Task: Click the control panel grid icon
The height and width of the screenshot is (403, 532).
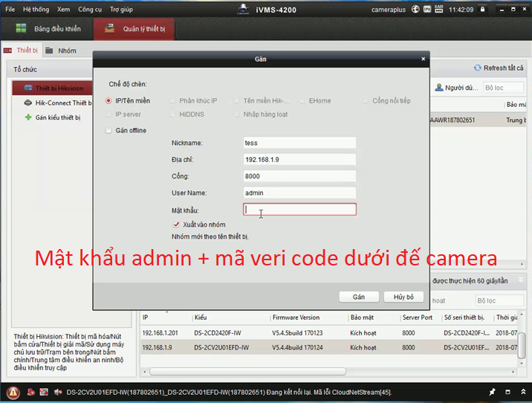Action: point(21,28)
